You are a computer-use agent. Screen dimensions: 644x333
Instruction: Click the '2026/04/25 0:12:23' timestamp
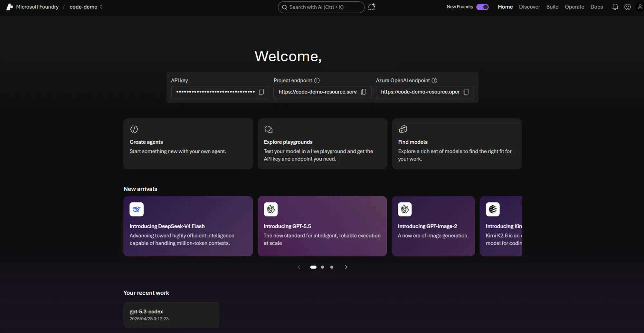click(x=149, y=319)
